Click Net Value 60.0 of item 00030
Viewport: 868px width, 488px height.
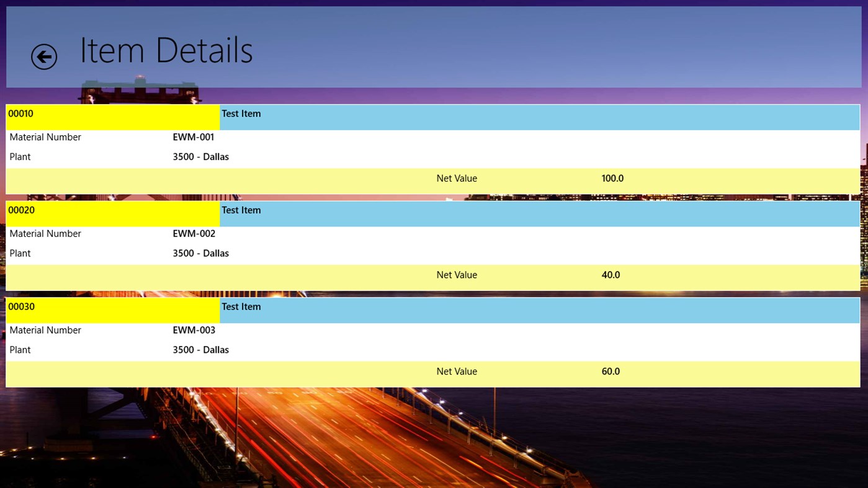pyautogui.click(x=610, y=371)
